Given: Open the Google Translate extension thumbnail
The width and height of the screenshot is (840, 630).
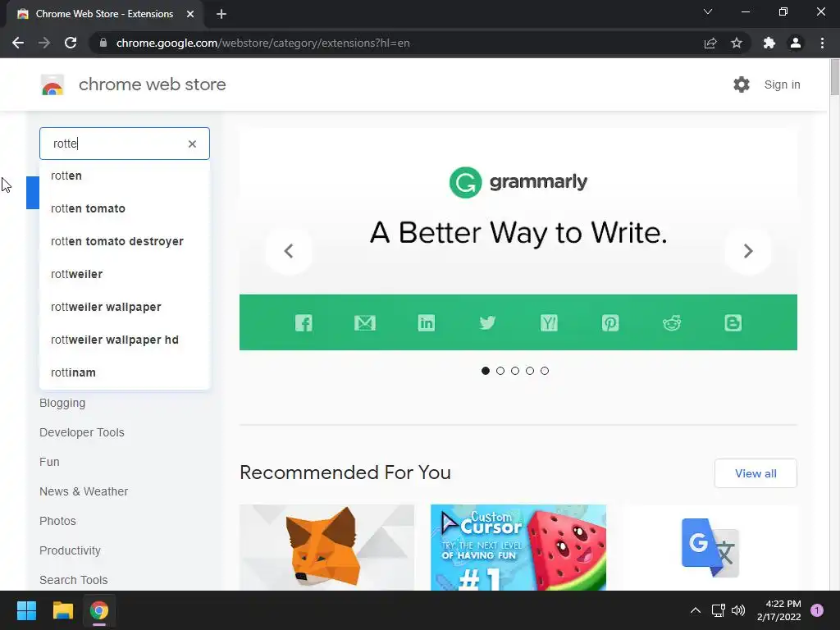Looking at the screenshot, I should coord(710,547).
